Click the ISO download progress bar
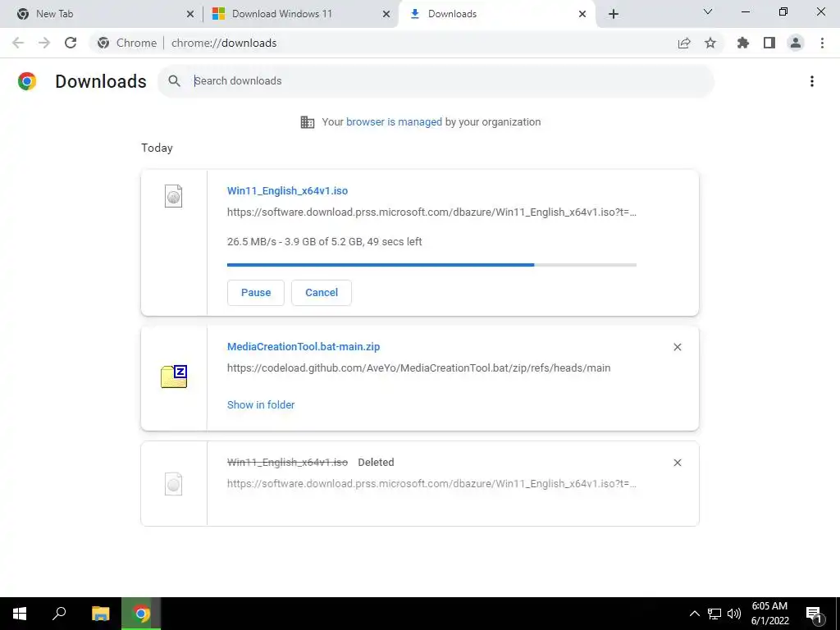The width and height of the screenshot is (840, 630). (431, 265)
